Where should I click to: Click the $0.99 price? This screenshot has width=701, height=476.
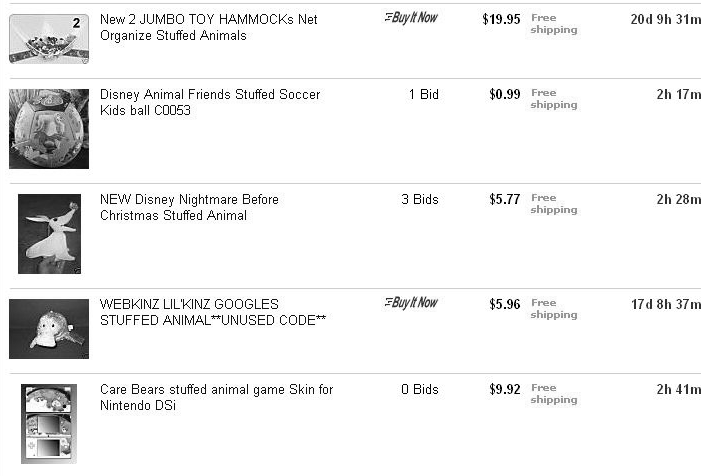tap(505, 94)
